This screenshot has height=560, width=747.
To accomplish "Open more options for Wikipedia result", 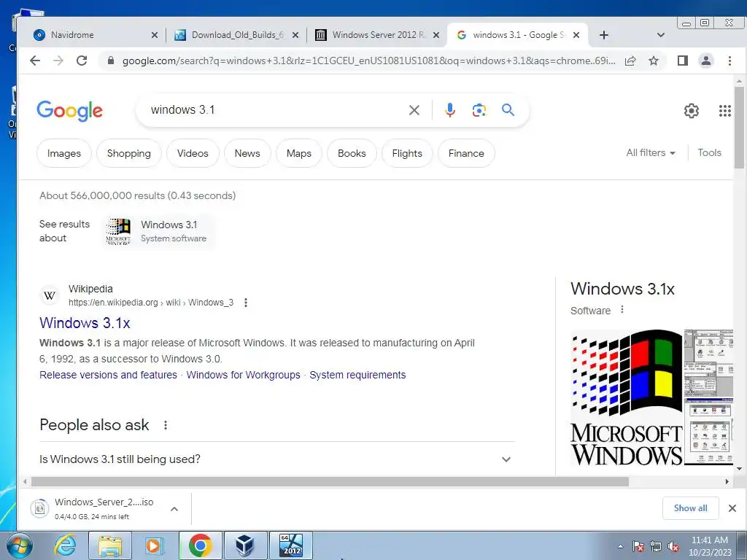I will click(245, 303).
